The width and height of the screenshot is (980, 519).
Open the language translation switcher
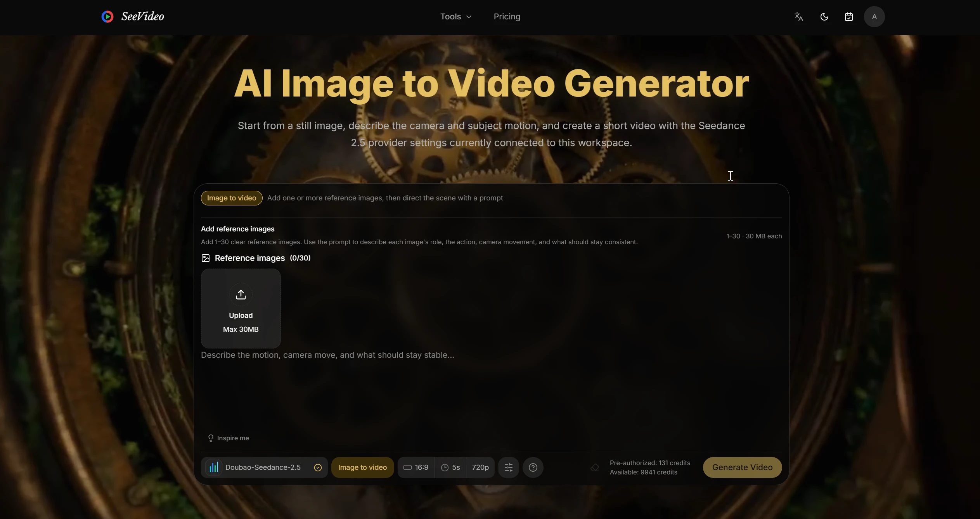[x=798, y=17]
